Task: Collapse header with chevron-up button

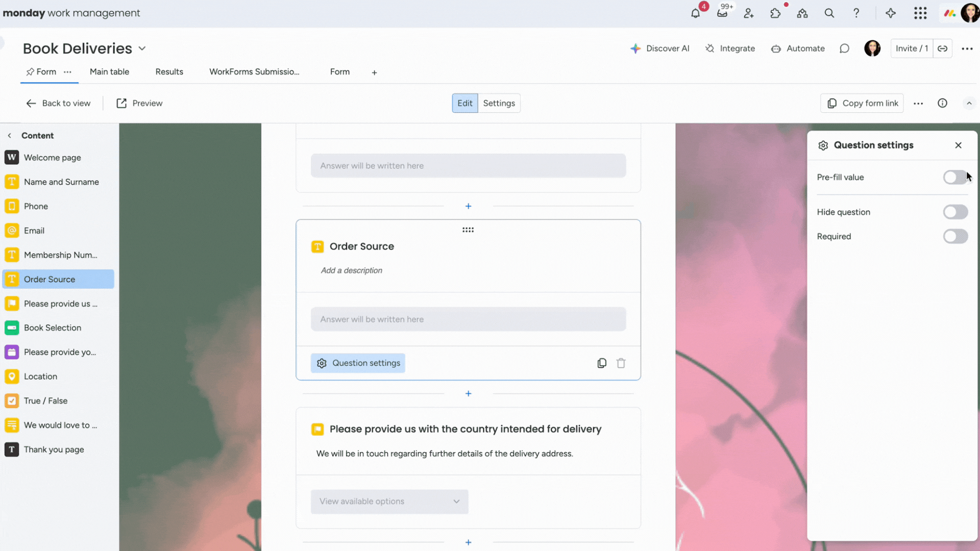Action: (x=969, y=103)
